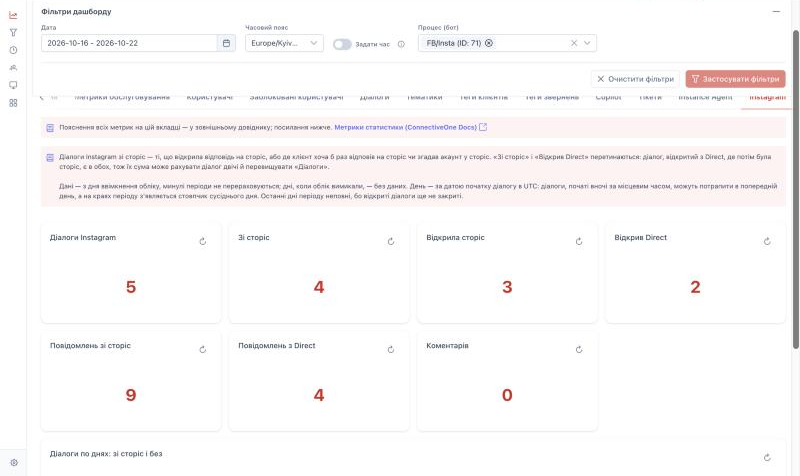The height and width of the screenshot is (476, 800).
Task: Click the date range input field
Action: pyautogui.click(x=129, y=43)
